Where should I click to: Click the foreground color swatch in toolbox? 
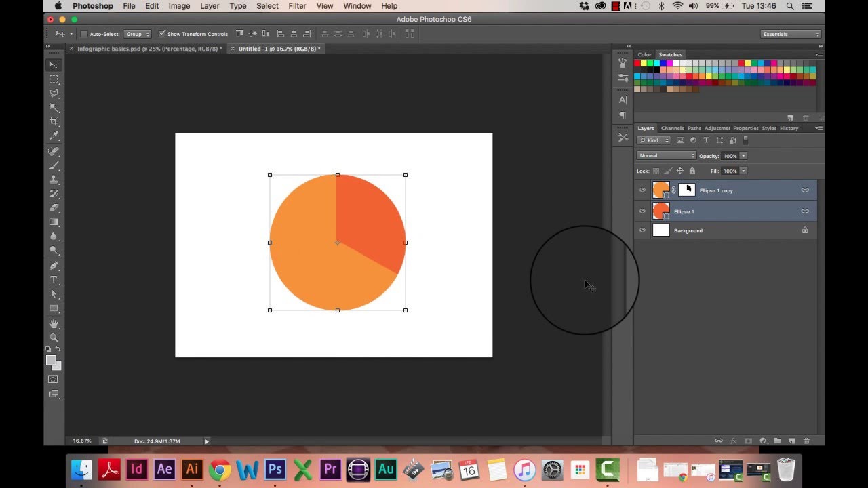(x=51, y=361)
